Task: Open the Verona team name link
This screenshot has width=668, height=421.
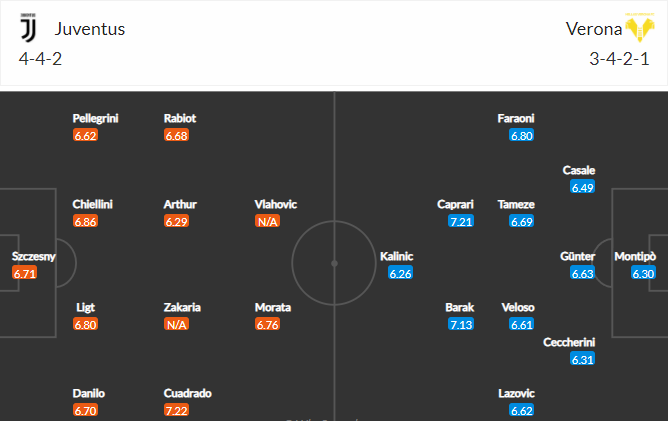Action: [x=594, y=29]
